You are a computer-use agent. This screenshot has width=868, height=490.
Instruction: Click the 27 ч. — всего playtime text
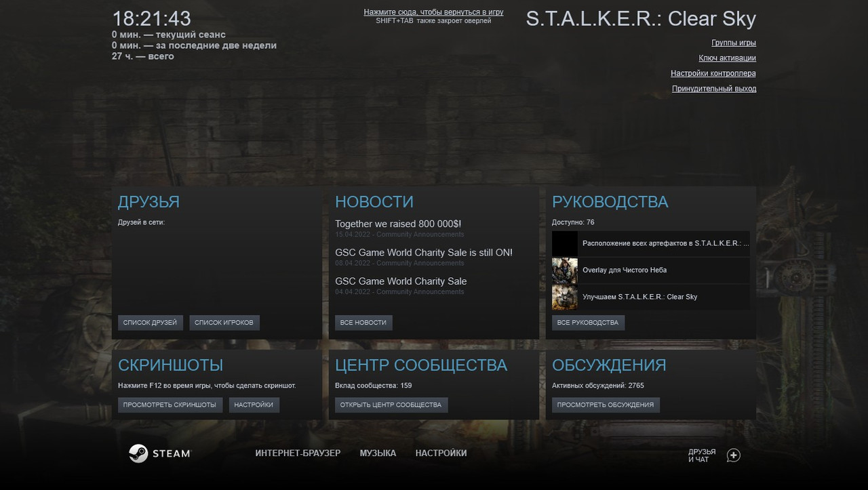pos(143,56)
